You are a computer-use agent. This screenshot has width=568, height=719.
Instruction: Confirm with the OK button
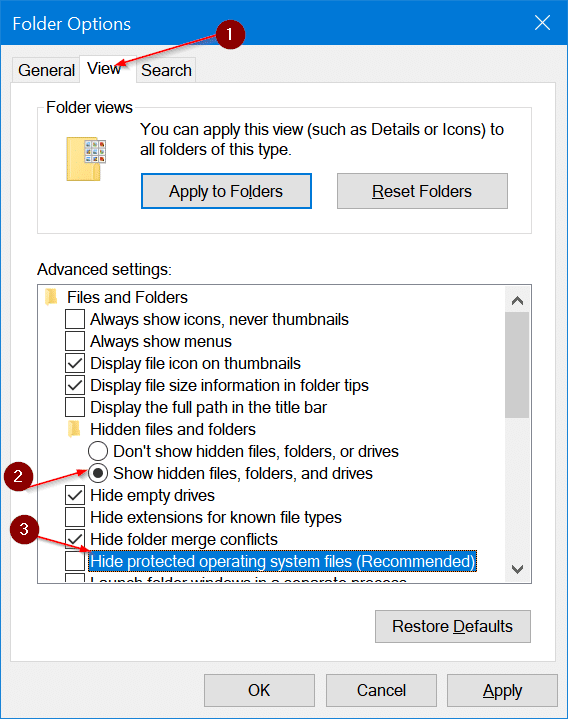point(259,690)
